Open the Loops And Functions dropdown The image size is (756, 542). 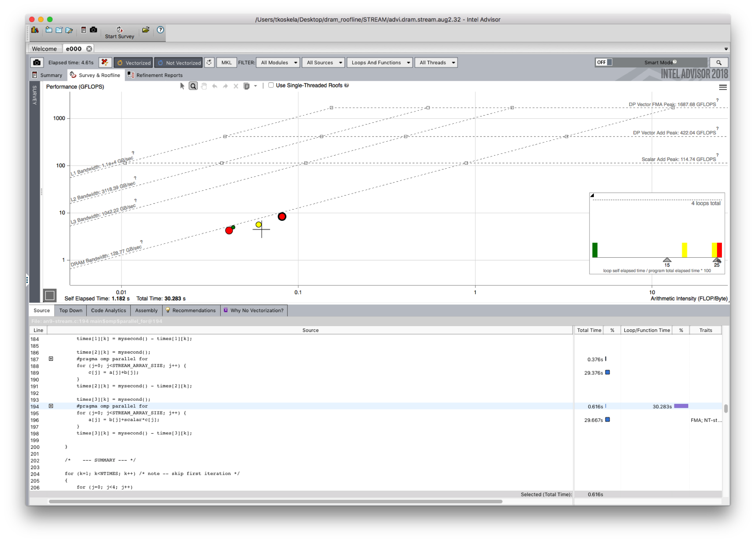pyautogui.click(x=380, y=63)
